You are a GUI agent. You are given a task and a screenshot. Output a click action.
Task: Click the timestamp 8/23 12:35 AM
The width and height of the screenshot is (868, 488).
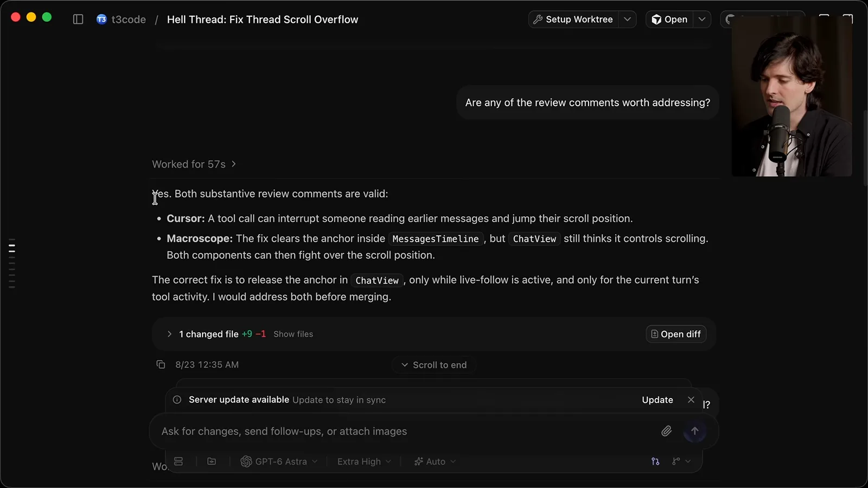click(x=207, y=365)
